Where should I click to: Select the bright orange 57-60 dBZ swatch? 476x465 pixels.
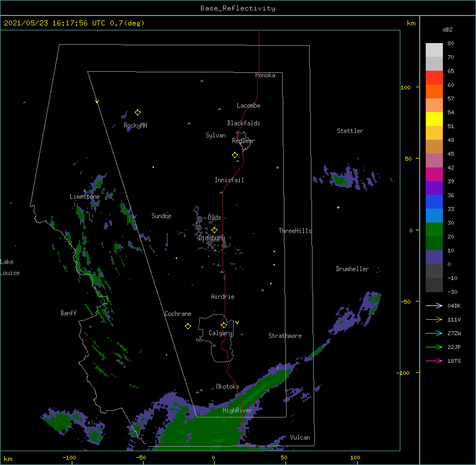[x=434, y=92]
